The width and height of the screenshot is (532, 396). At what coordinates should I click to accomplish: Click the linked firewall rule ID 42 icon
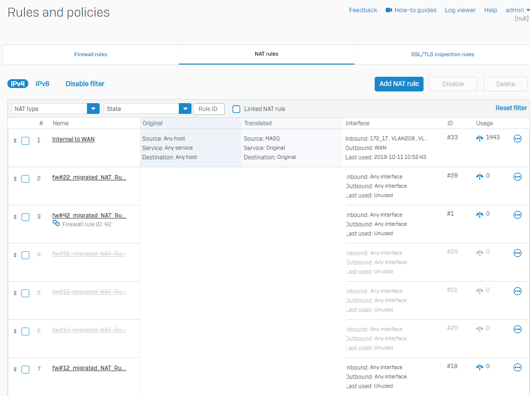click(x=56, y=223)
